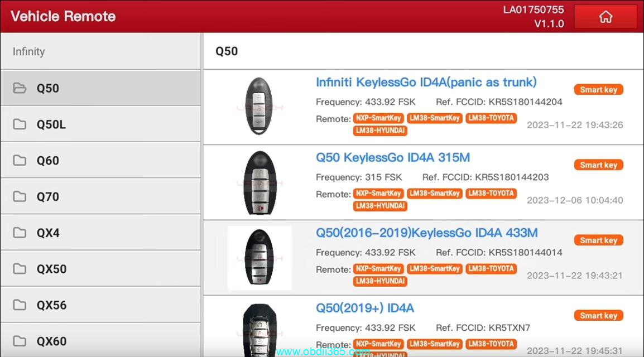Image resolution: width=644 pixels, height=357 pixels.
Task: Select NXP-SmartKey tag in Q50(2019+) row
Action: (378, 344)
